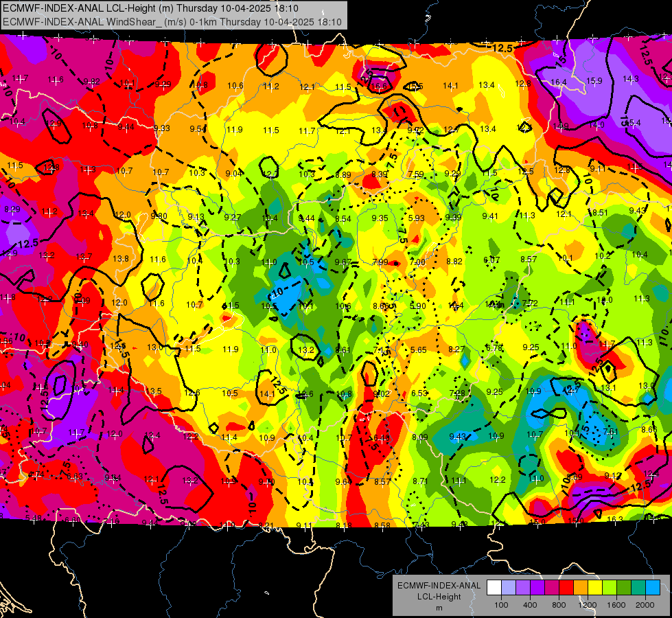The image size is (672, 618).
Task: Click the teal legend swatch
Action: pyautogui.click(x=638, y=588)
